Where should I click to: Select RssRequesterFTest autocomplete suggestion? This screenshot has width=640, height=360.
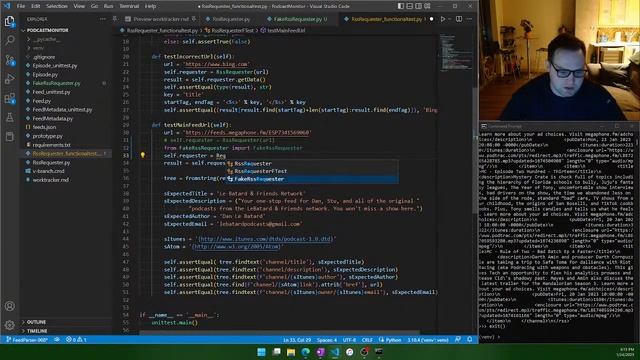click(312, 171)
